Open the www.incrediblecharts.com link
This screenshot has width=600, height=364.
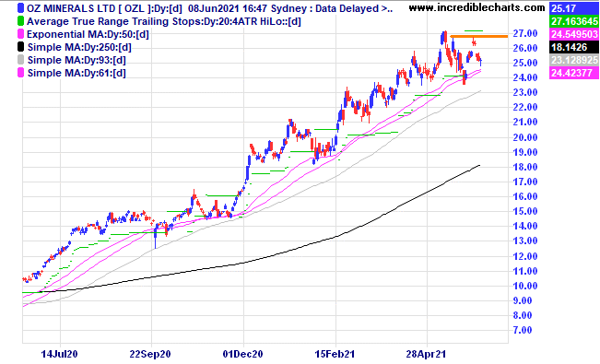[x=476, y=7]
